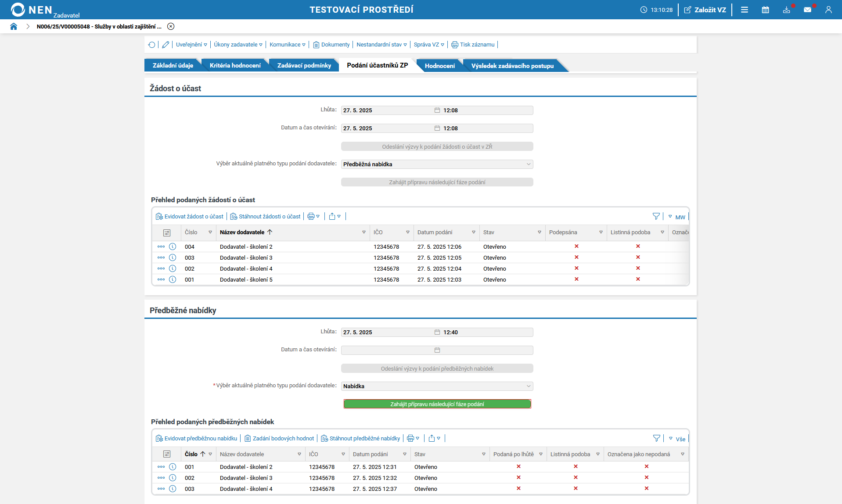Click the pencil edit icon
842x504 pixels.
pos(166,45)
